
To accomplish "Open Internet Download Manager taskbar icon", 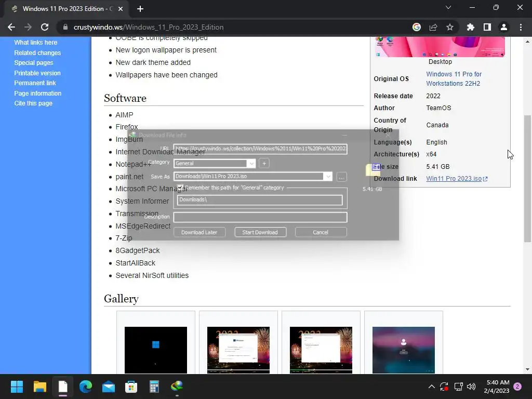I will [x=177, y=386].
